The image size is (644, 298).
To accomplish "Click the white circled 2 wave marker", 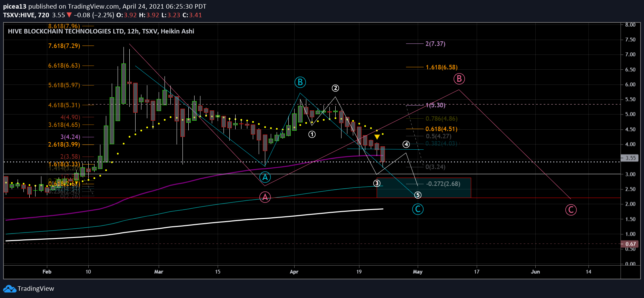I will 335,88.
